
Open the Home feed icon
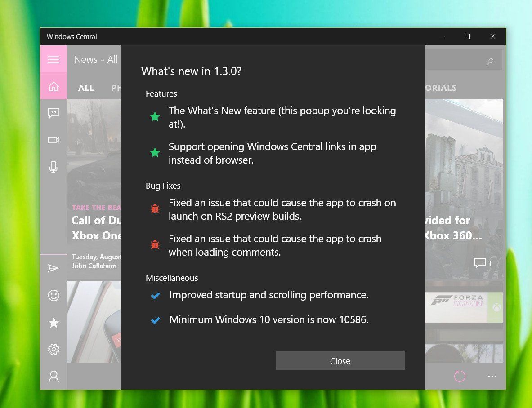pyautogui.click(x=54, y=86)
